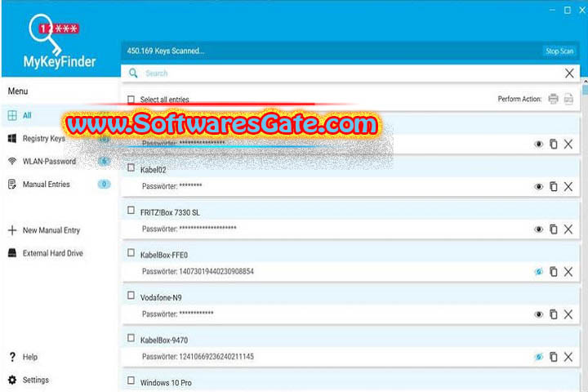The image size is (588, 392).
Task: Click the Manual Entries count badge 0
Action: 104,185
